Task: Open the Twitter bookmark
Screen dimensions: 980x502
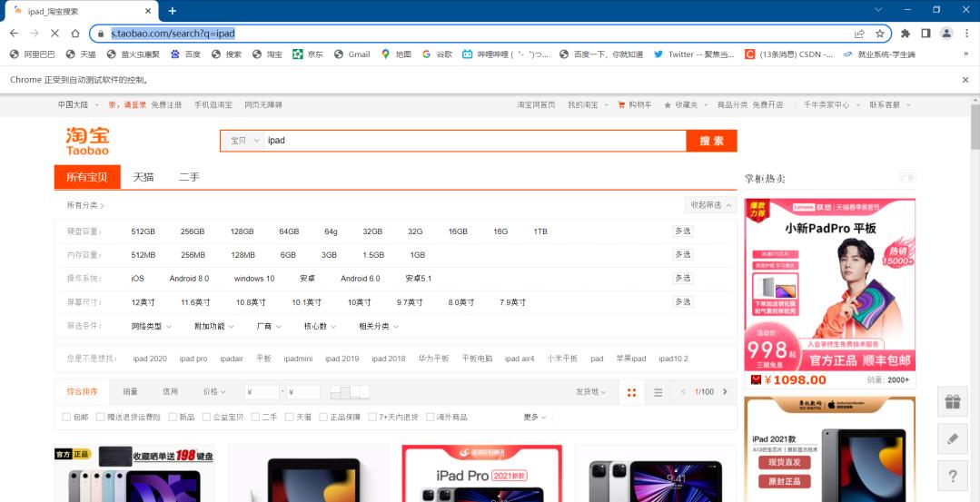Action: pos(694,54)
